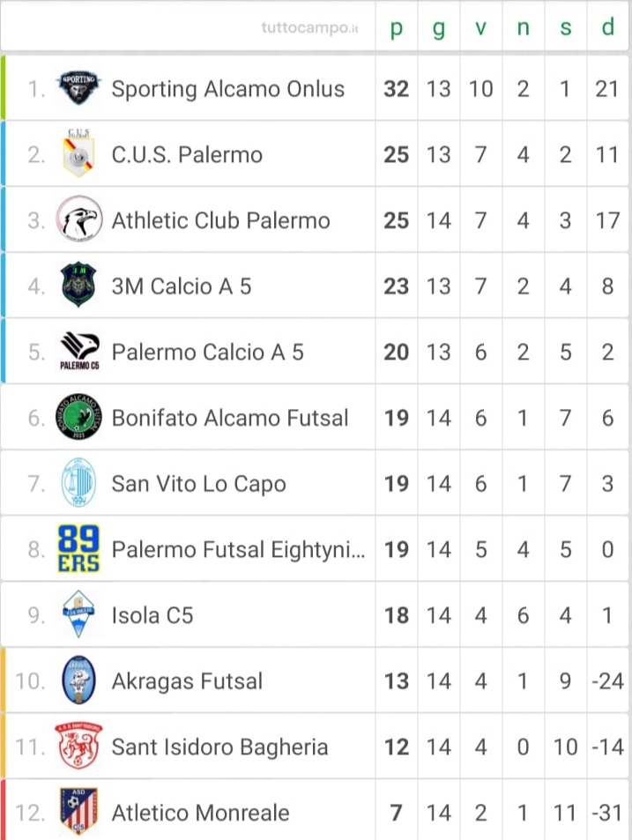Click the Atletico Monreale striped shield
The image size is (632, 840).
[78, 812]
